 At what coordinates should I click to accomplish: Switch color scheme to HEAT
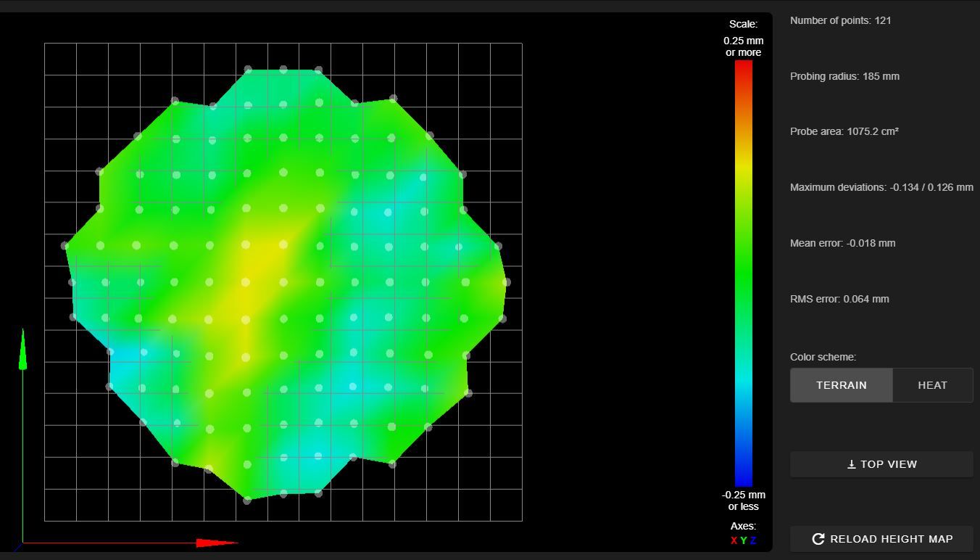[x=932, y=385]
